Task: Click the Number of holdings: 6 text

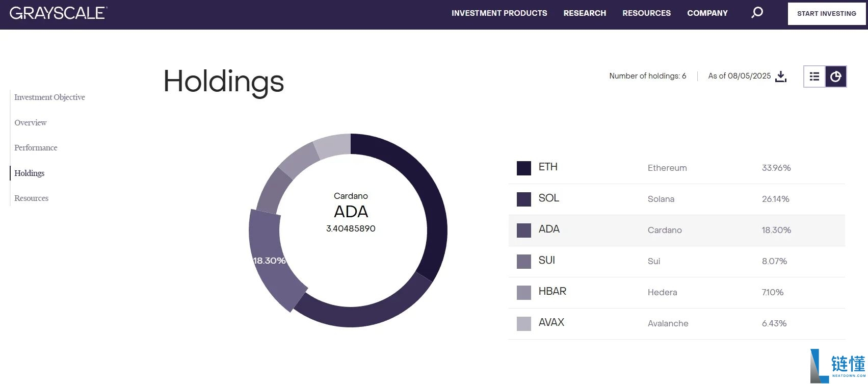Action: [x=648, y=76]
